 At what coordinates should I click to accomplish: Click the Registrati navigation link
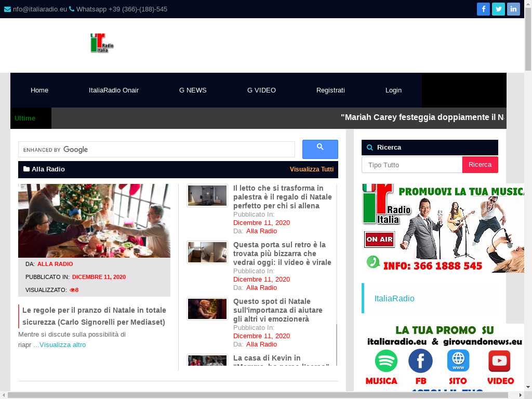[330, 90]
